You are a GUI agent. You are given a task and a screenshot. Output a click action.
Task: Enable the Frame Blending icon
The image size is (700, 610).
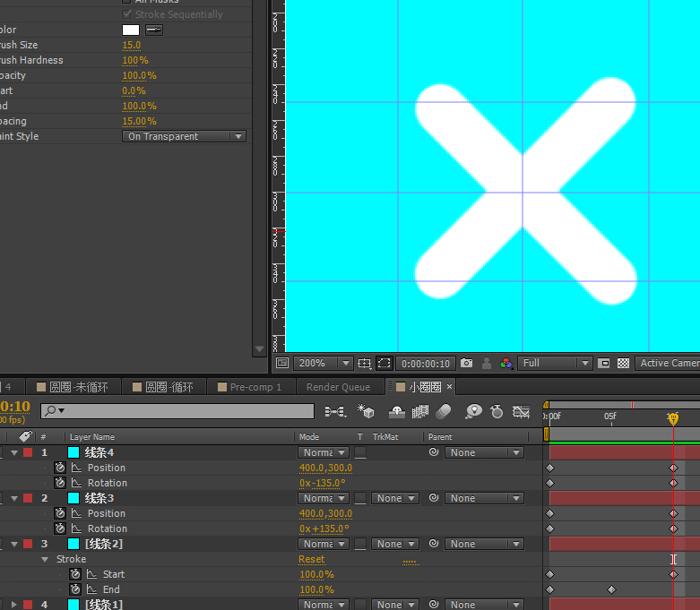click(x=419, y=411)
